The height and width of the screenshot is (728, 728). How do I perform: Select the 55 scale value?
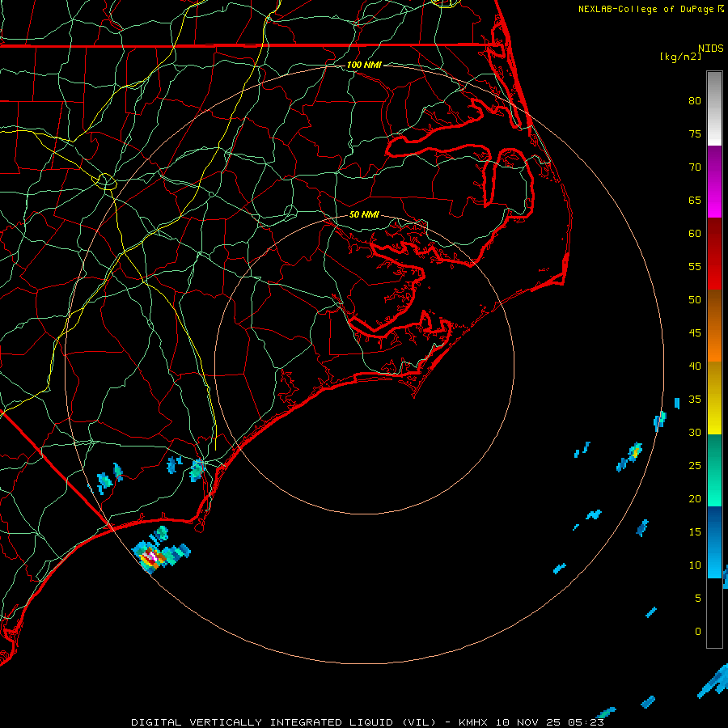[x=695, y=266]
